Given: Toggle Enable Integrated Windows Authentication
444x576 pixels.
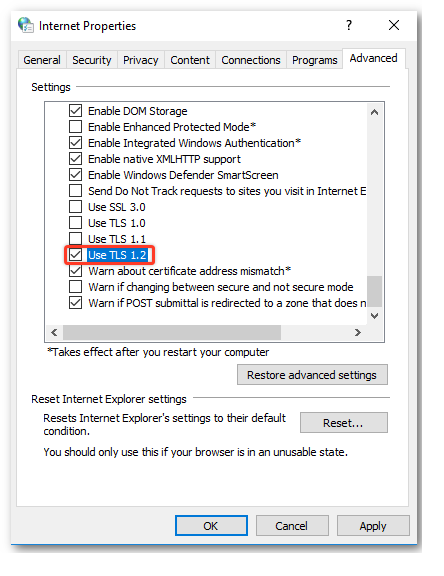Looking at the screenshot, I should [76, 143].
